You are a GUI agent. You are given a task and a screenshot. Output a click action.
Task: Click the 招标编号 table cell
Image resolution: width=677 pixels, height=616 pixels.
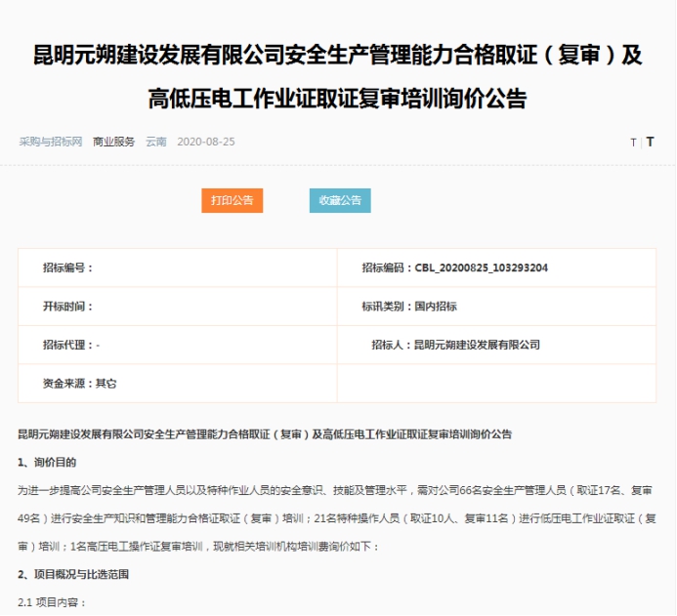178,267
